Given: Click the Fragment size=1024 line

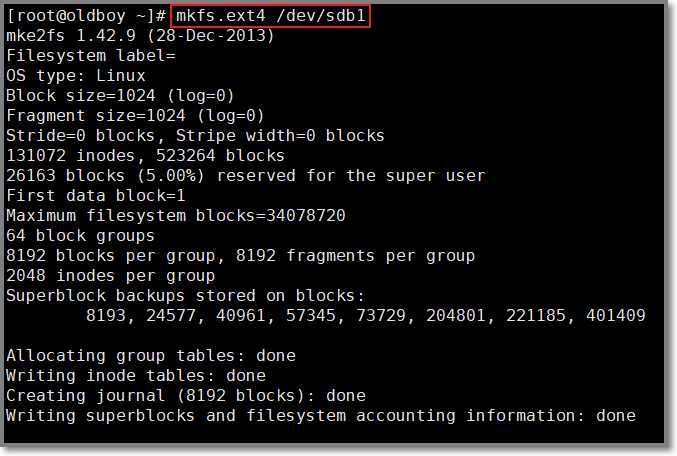Looking at the screenshot, I should (135, 116).
